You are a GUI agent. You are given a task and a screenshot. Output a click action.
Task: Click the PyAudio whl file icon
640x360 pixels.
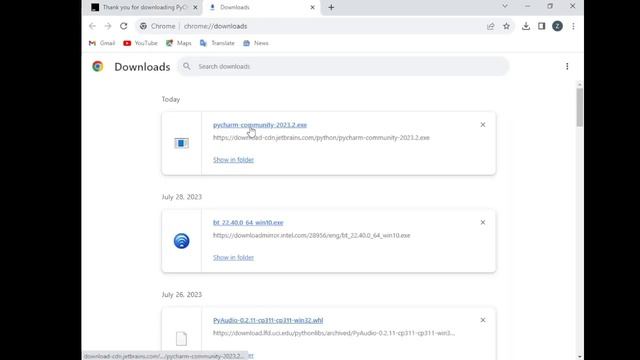tap(182, 338)
